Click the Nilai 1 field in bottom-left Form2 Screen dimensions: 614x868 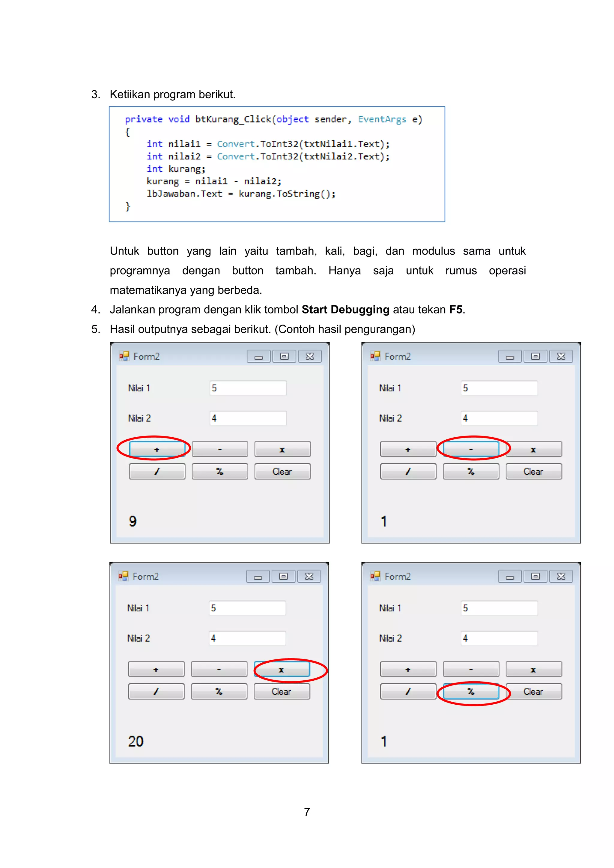pyautogui.click(x=247, y=608)
